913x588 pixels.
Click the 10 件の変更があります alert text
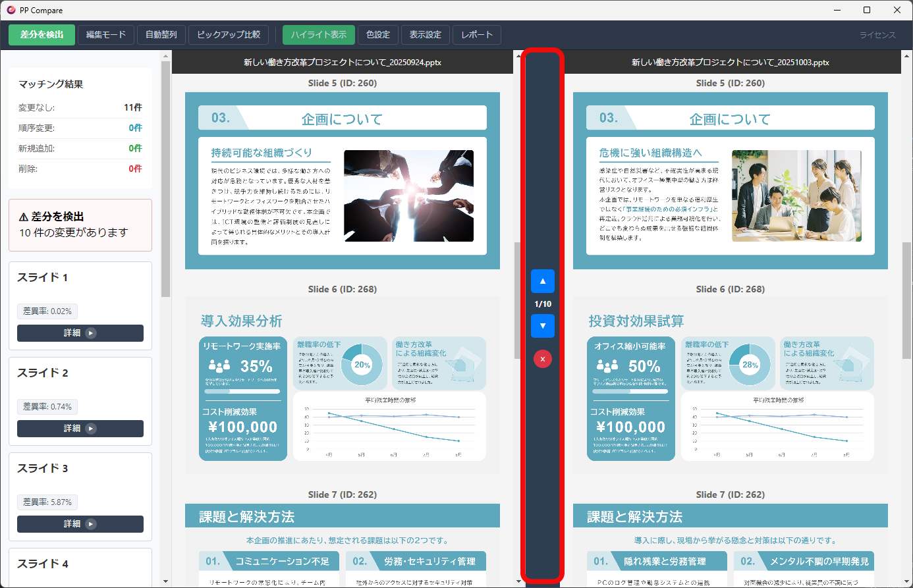click(74, 232)
